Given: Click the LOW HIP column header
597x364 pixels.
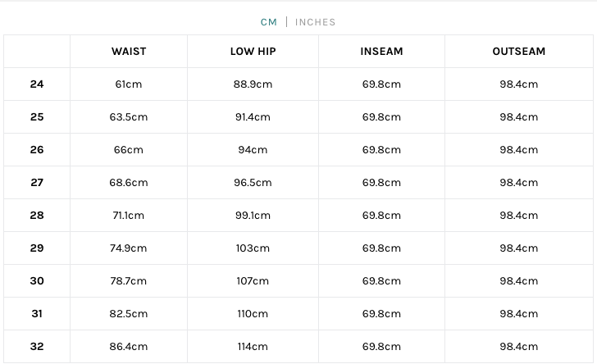Looking at the screenshot, I should (253, 52).
